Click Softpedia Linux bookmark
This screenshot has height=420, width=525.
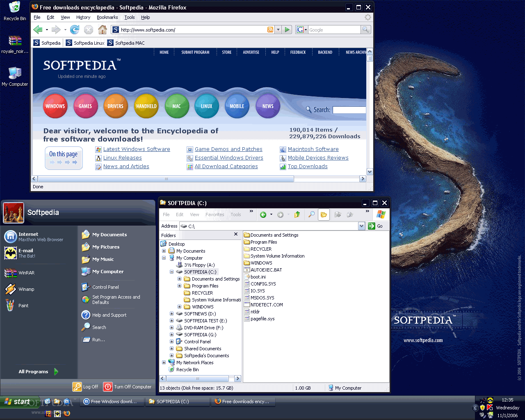click(85, 43)
